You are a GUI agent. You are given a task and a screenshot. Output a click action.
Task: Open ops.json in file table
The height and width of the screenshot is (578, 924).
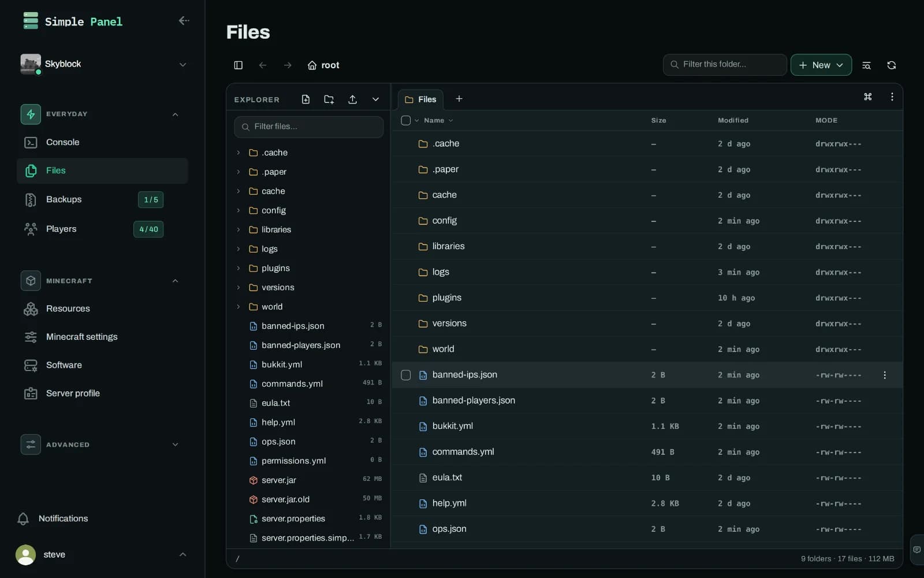449,529
